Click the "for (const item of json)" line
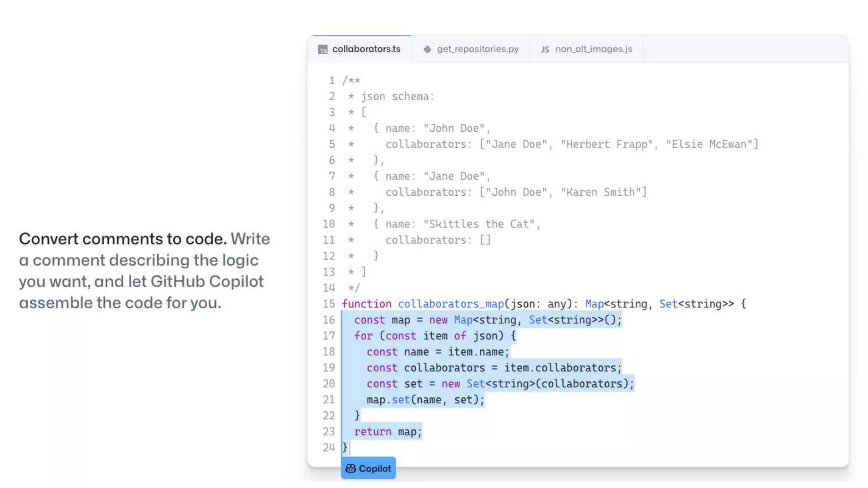 coord(434,336)
